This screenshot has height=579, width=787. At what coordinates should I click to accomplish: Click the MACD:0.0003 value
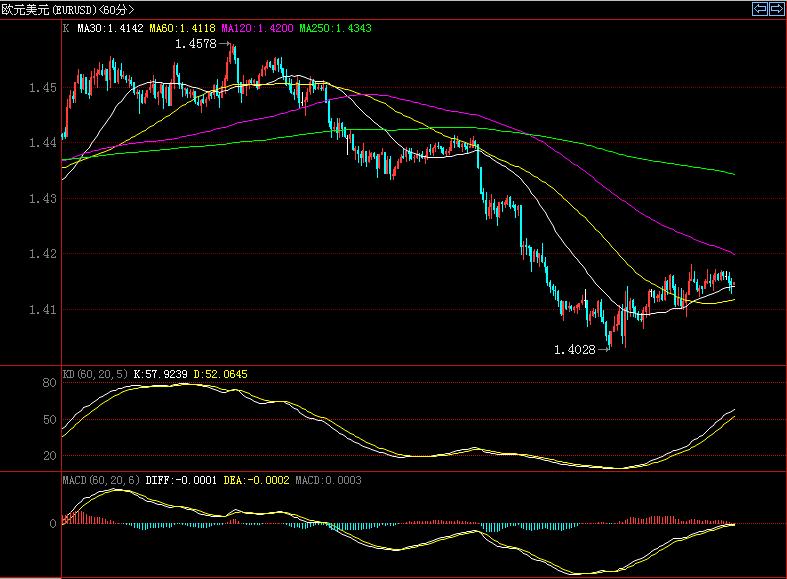tap(328, 480)
